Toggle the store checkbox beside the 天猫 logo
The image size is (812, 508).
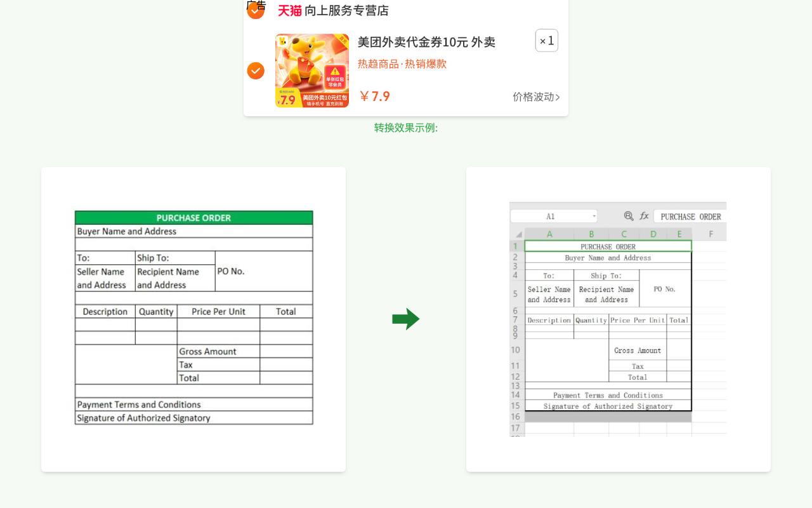(x=256, y=10)
